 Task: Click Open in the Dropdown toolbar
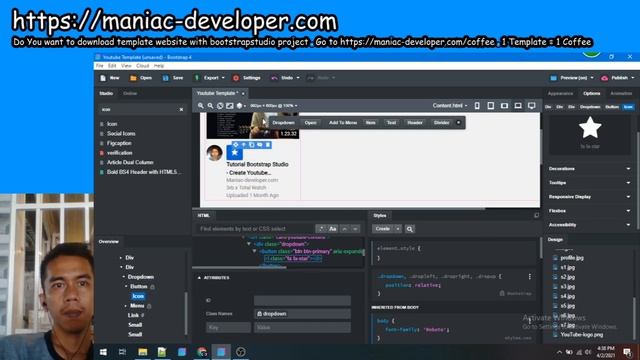(x=310, y=122)
